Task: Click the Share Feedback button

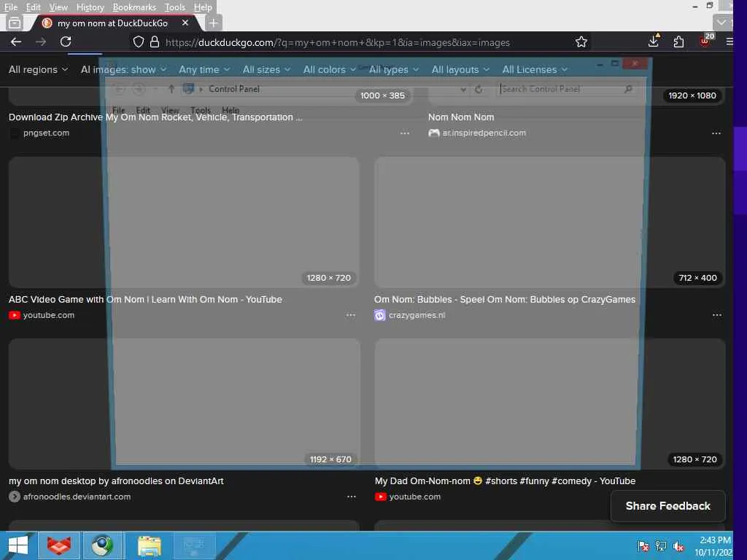Action: tap(668, 506)
